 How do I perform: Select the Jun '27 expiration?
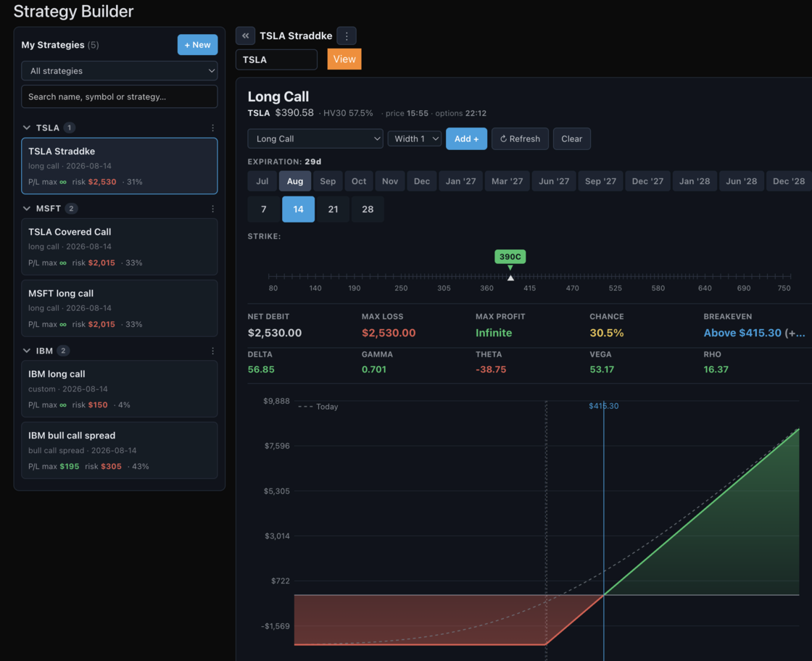[554, 181]
